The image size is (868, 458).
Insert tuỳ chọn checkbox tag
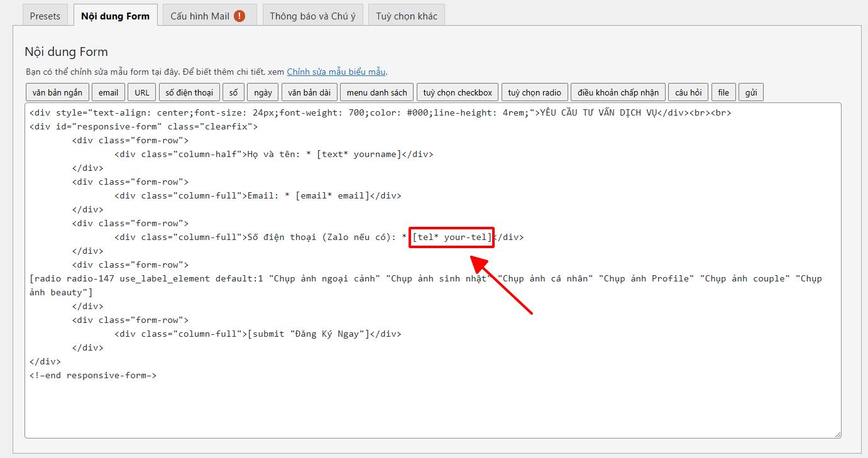coord(458,92)
